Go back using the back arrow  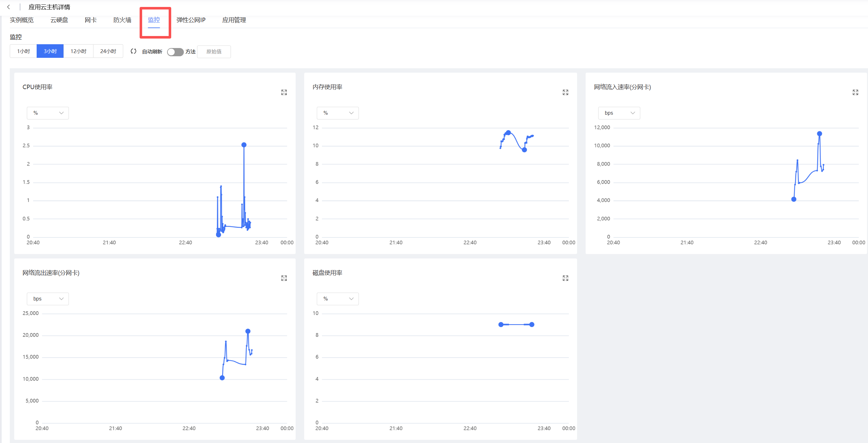tap(9, 7)
